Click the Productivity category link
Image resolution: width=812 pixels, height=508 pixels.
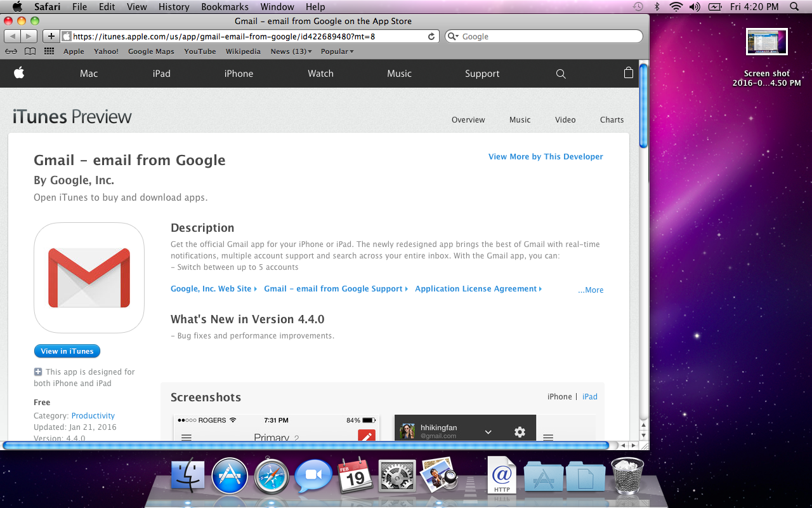pos(93,416)
